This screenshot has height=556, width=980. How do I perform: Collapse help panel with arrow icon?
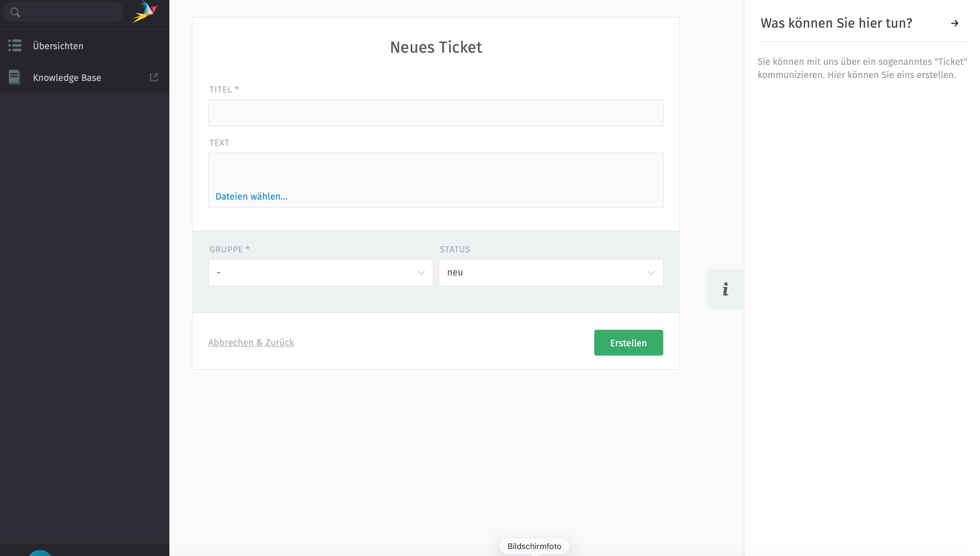[954, 23]
